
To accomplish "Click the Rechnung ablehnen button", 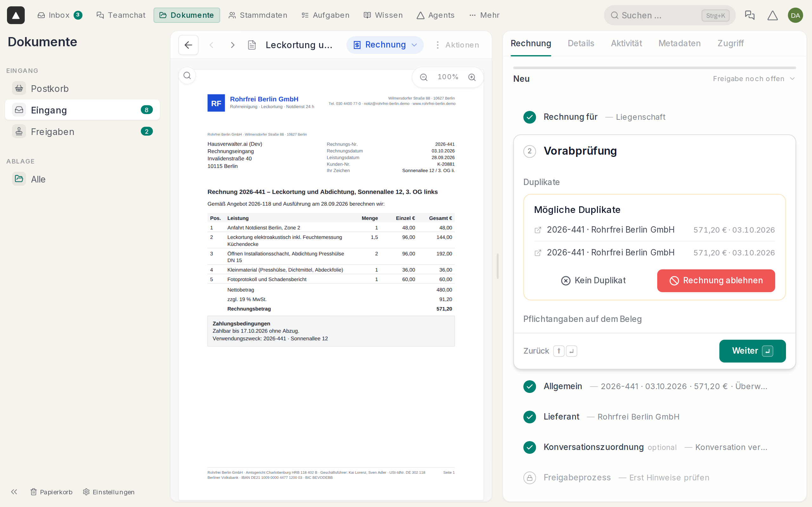I will (716, 281).
